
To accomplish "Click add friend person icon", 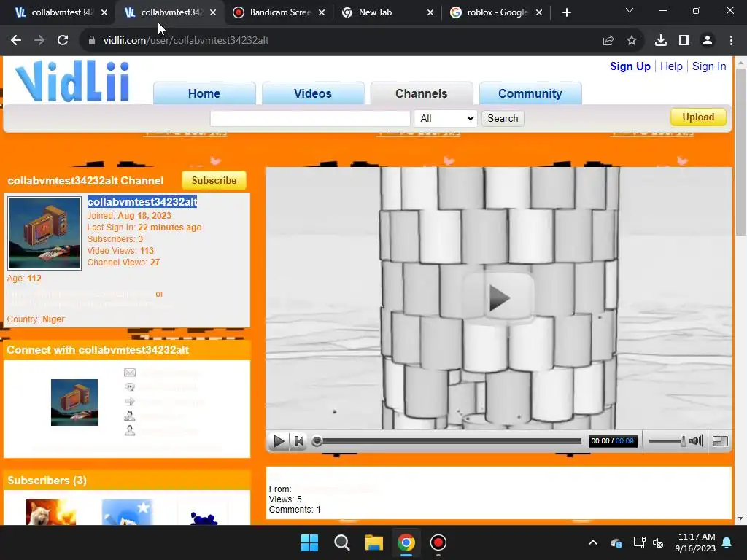I will (x=130, y=416).
